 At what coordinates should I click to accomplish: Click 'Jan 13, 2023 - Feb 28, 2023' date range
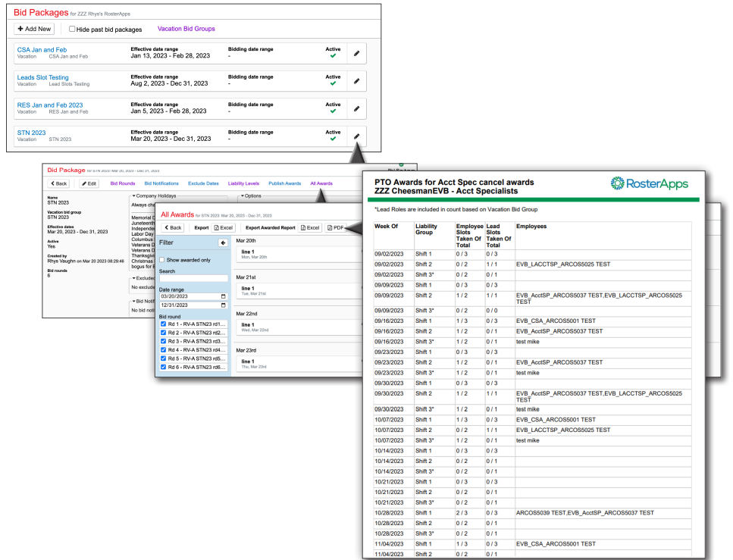tap(170, 55)
